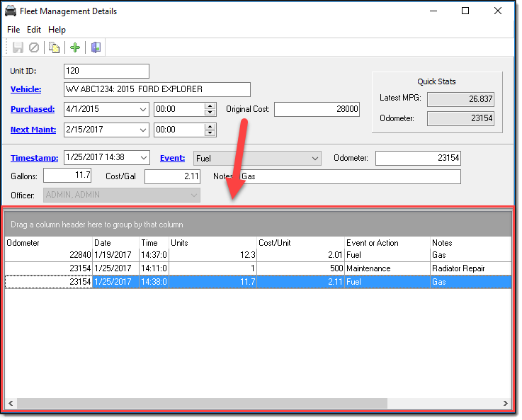Open the File menu
This screenshot has height=420, width=522.
[13, 30]
